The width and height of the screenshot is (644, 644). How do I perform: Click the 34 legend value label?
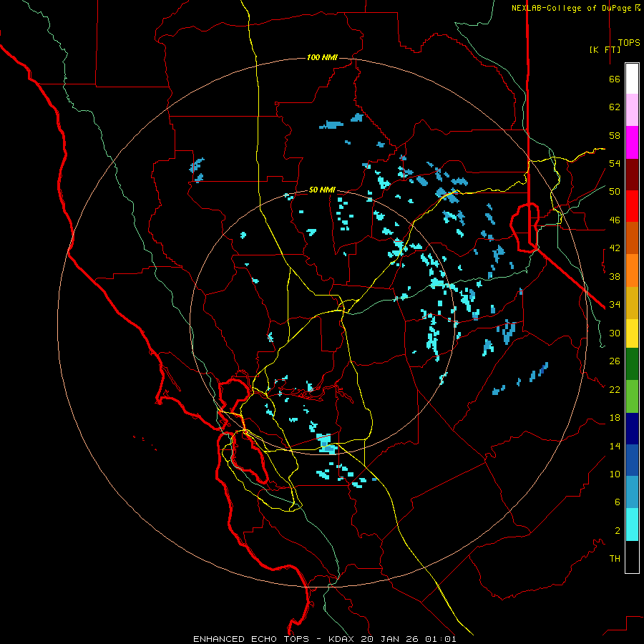point(615,305)
